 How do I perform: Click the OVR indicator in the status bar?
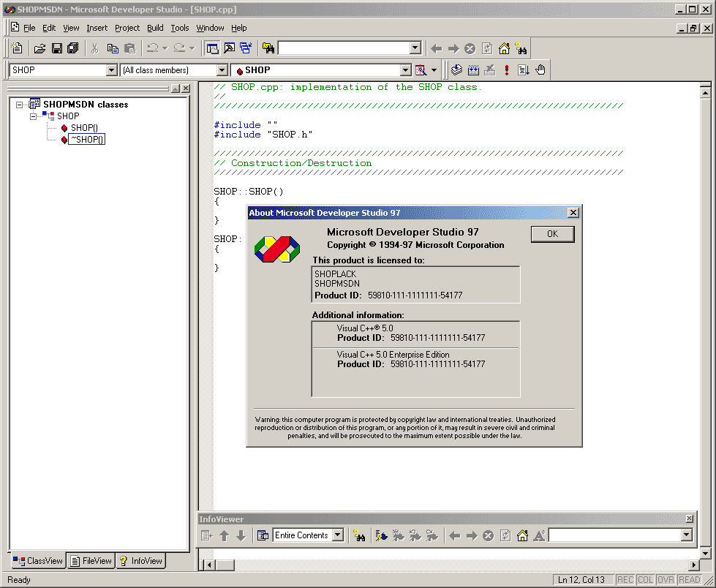[x=666, y=580]
